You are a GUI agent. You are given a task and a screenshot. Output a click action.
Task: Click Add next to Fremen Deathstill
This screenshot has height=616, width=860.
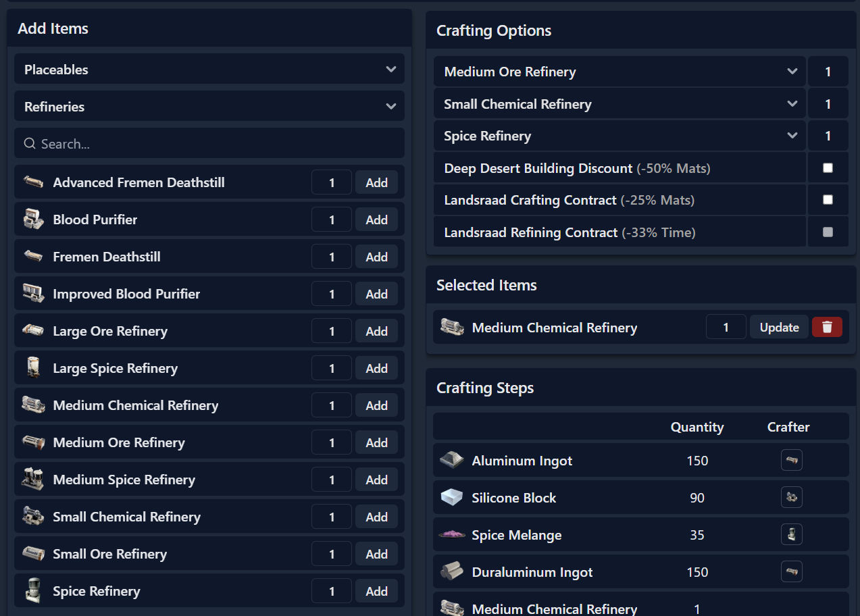pos(376,256)
